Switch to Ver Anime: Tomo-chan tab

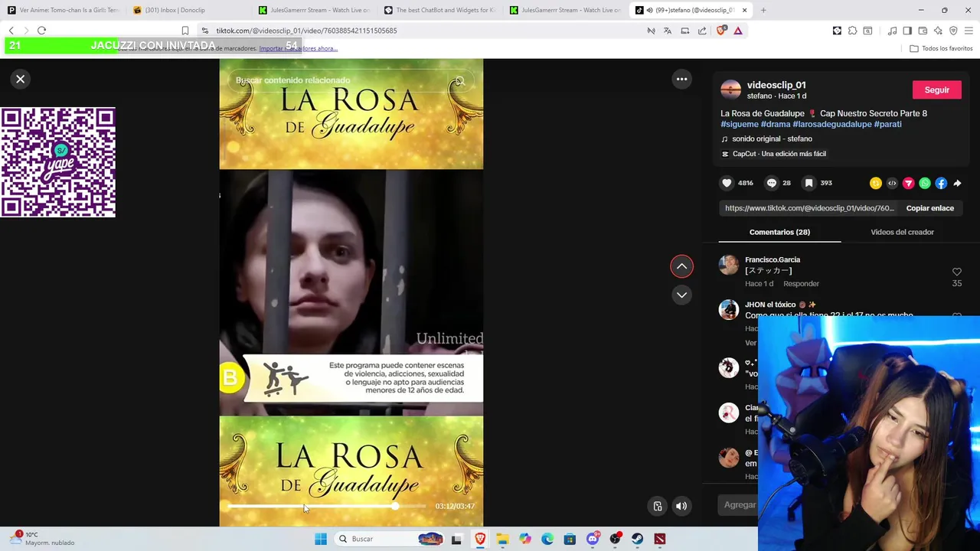(64, 10)
